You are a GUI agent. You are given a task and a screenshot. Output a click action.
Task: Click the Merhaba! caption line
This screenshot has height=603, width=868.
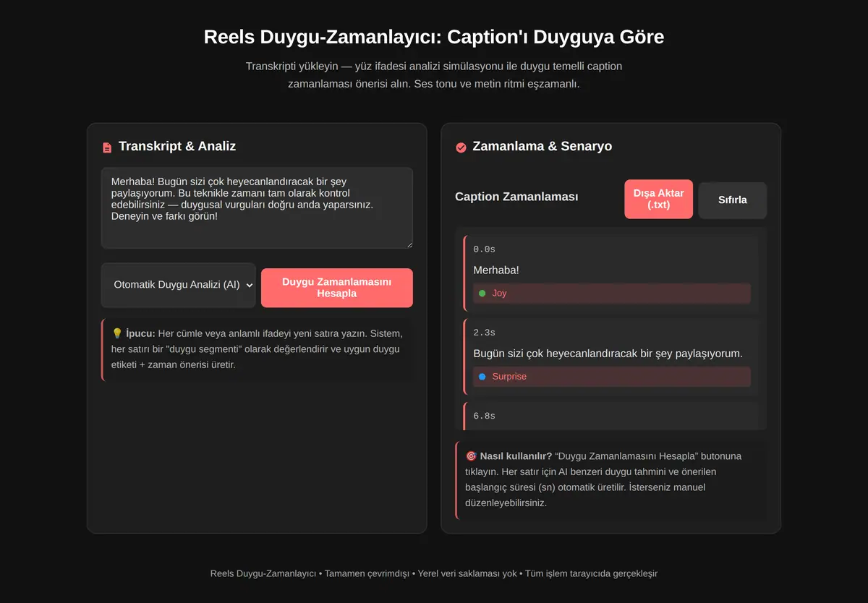tap(496, 270)
